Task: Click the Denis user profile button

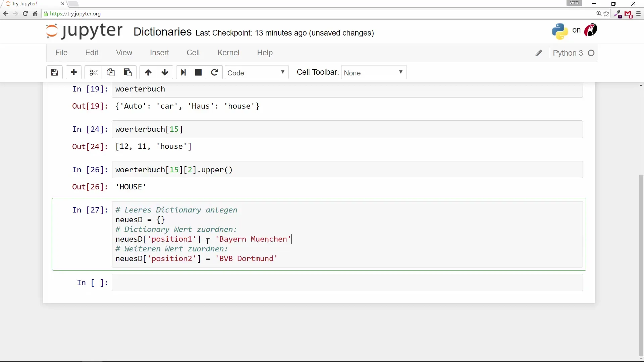Action: tap(574, 3)
